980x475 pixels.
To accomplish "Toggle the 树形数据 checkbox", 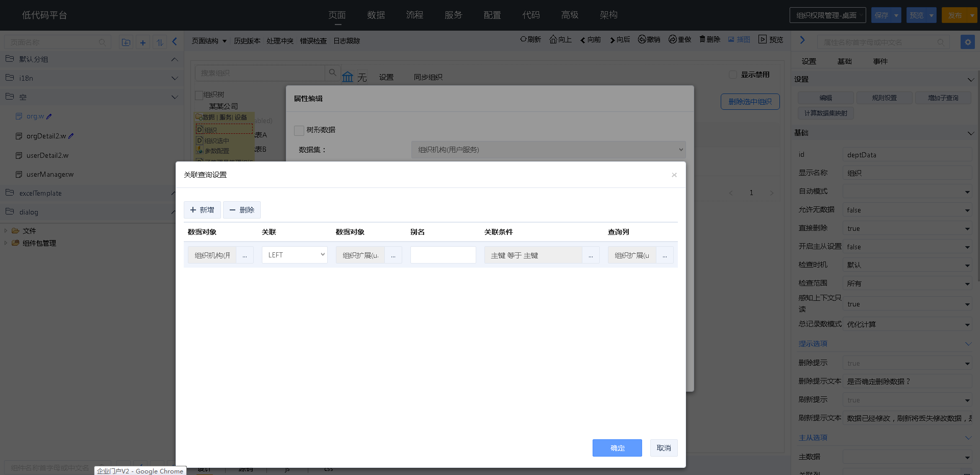I will (x=299, y=130).
